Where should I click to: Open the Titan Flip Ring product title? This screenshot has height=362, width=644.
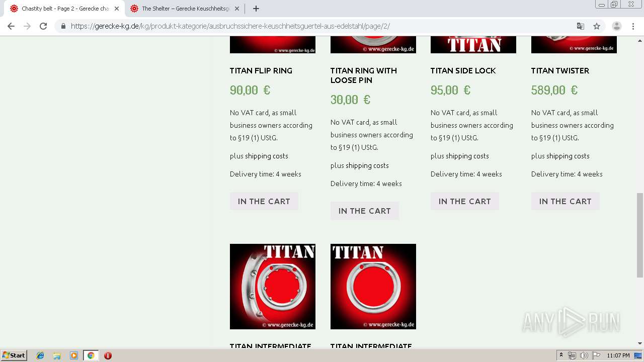coord(261,71)
